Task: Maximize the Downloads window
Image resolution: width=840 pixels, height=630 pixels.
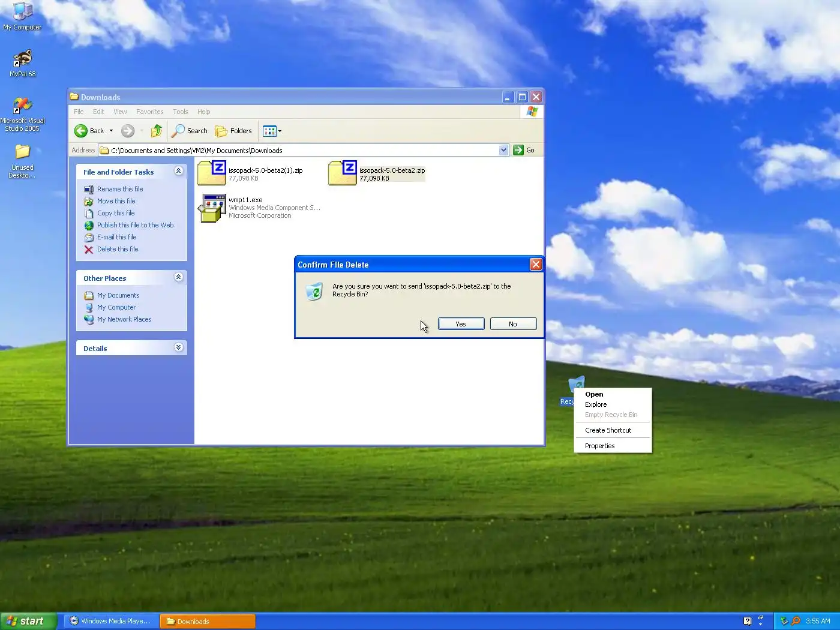Action: (522, 97)
